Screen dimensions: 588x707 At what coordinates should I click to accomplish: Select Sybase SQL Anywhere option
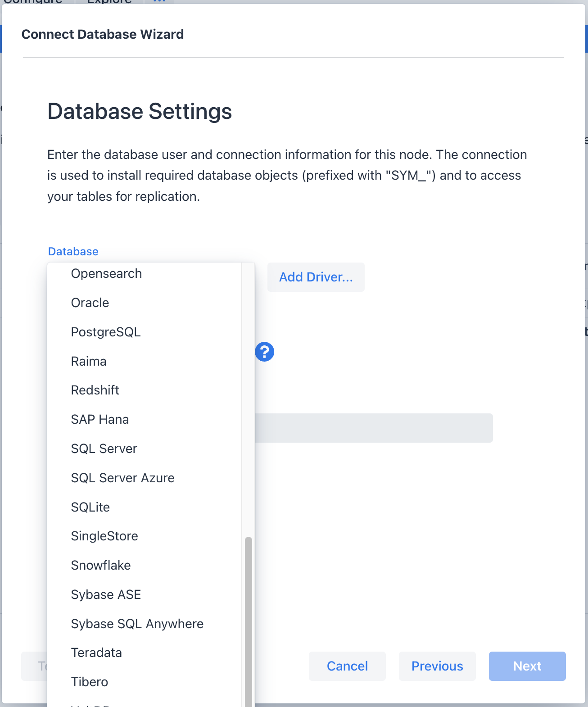(x=145, y=624)
